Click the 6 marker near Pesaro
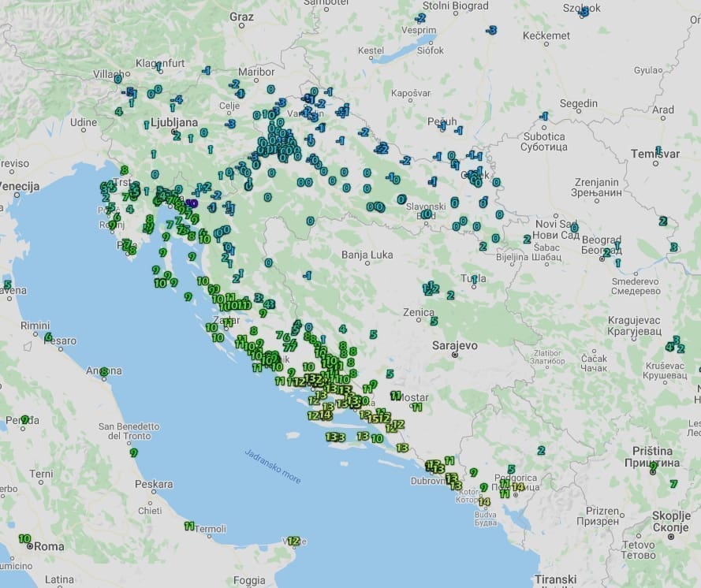701x588 pixels. click(x=48, y=337)
